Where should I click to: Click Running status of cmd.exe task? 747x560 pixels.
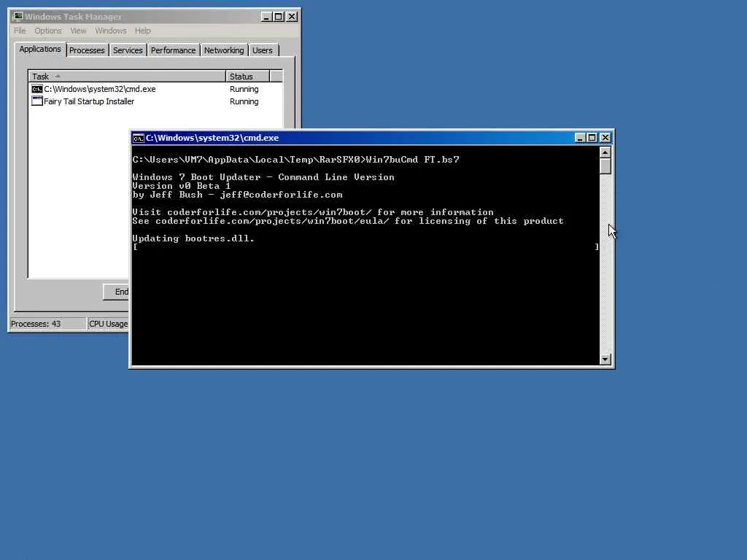[244, 89]
